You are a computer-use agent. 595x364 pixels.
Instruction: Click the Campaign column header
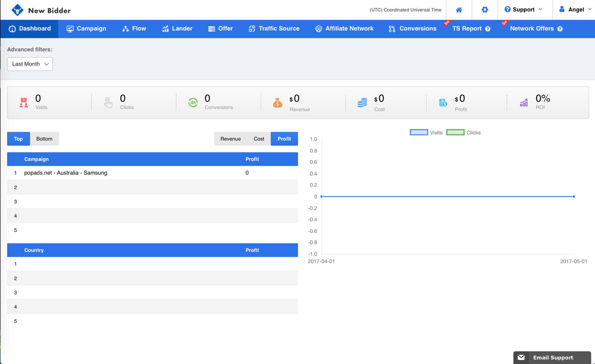(x=36, y=159)
